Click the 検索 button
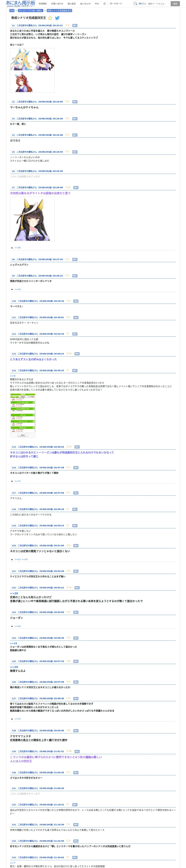 click(175, 4)
